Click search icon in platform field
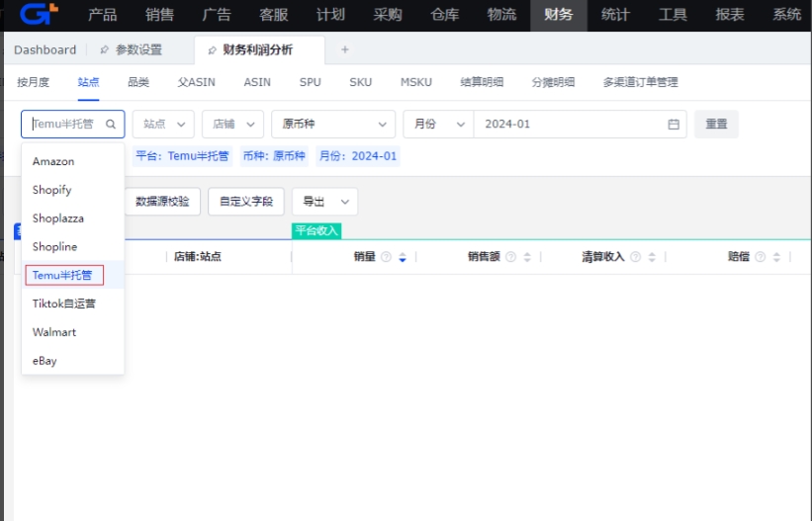The height and width of the screenshot is (521, 812). pyautogui.click(x=111, y=125)
